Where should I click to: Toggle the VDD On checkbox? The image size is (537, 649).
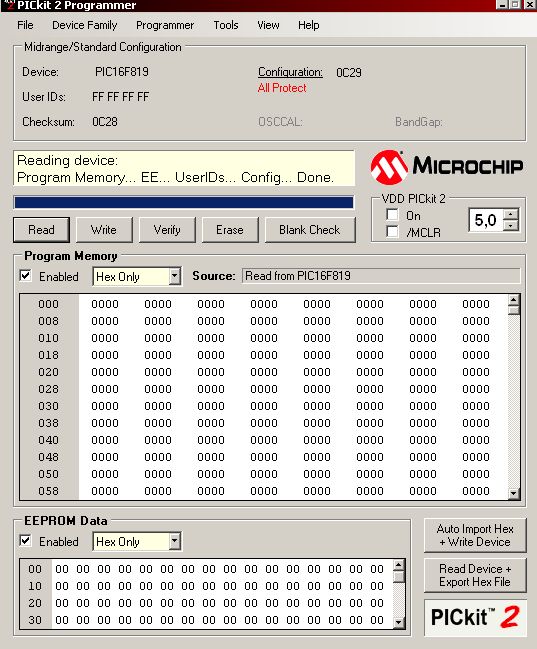coord(392,215)
